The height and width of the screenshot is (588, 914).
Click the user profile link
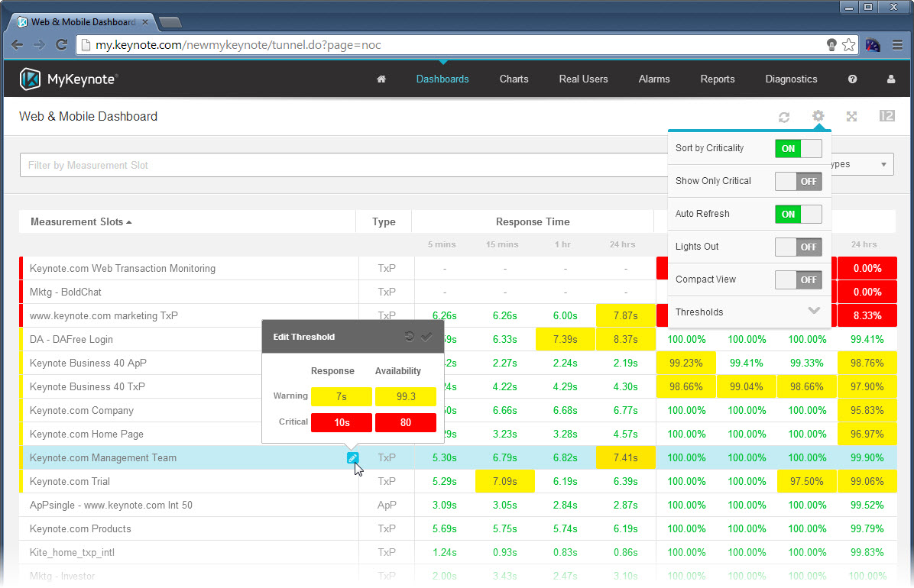point(890,79)
